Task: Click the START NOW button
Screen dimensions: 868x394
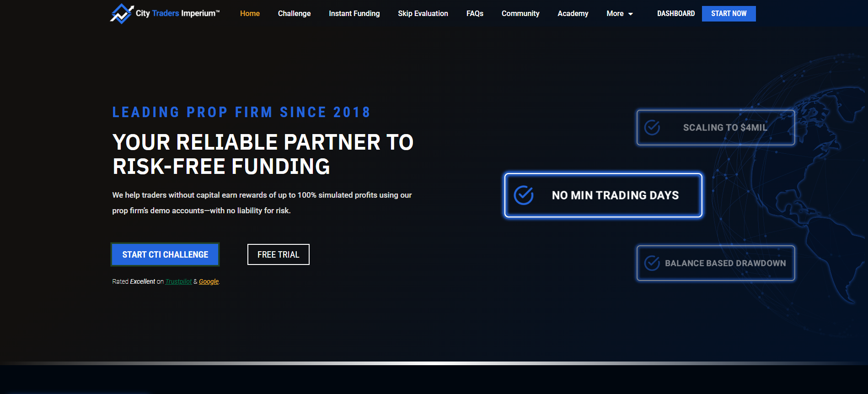Action: point(729,14)
